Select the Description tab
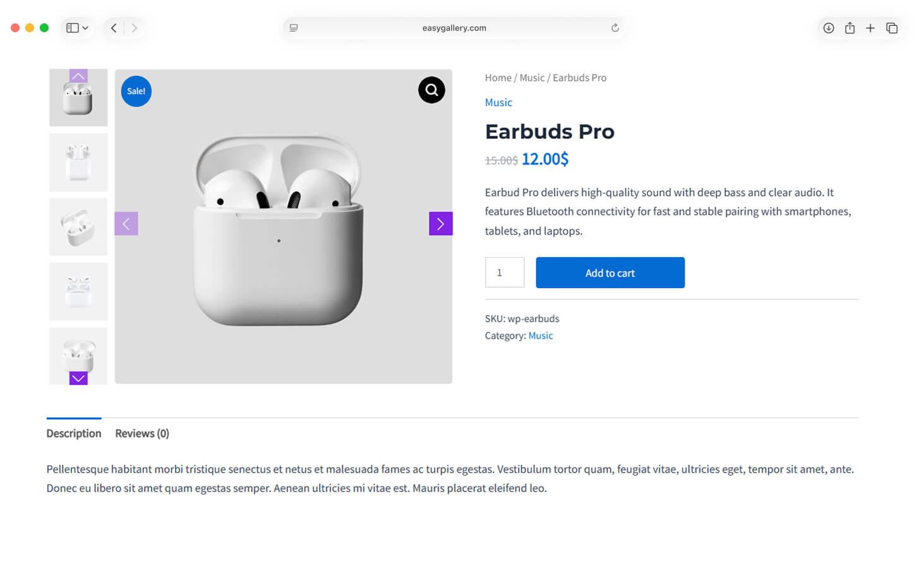The width and height of the screenshot is (921, 588). click(74, 433)
